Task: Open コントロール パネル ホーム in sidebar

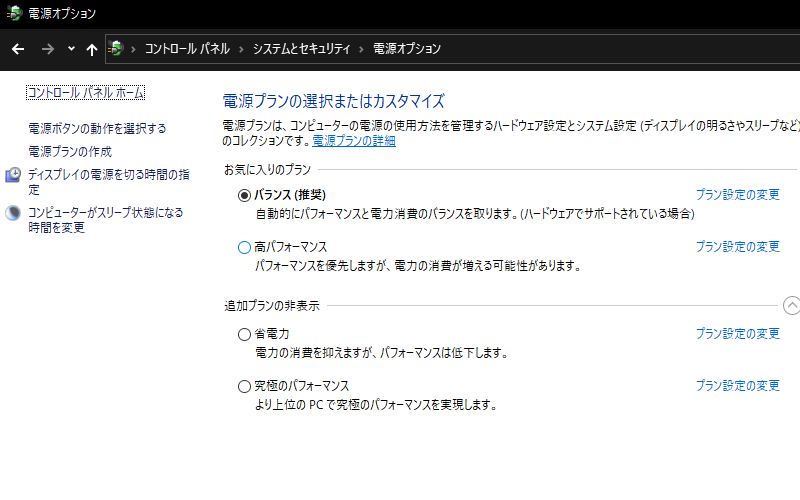Action: (86, 93)
